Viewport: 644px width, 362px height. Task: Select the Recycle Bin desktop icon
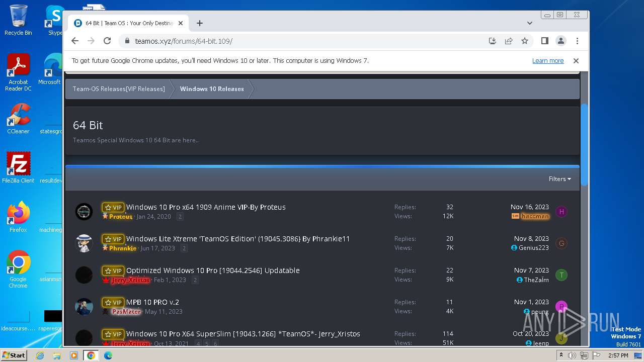[18, 20]
